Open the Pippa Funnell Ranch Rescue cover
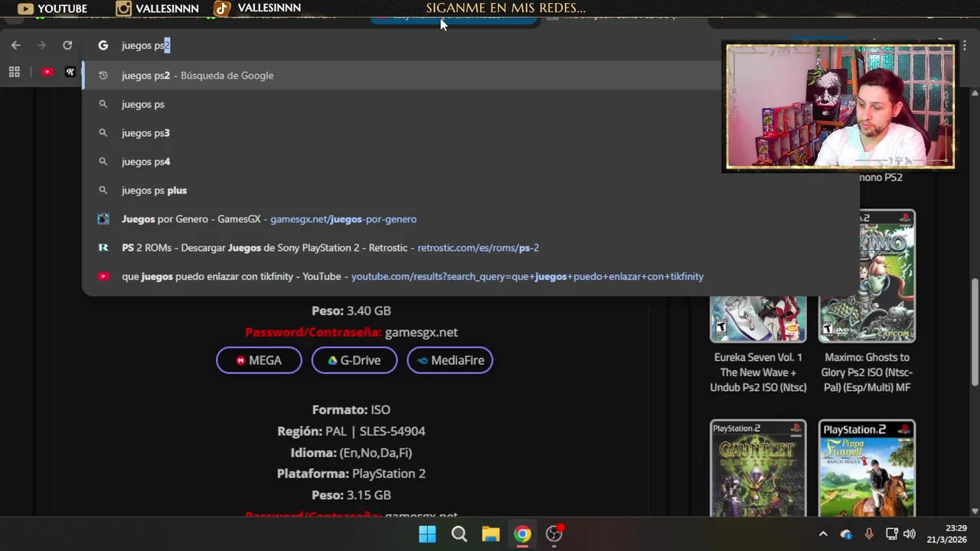 [x=867, y=468]
